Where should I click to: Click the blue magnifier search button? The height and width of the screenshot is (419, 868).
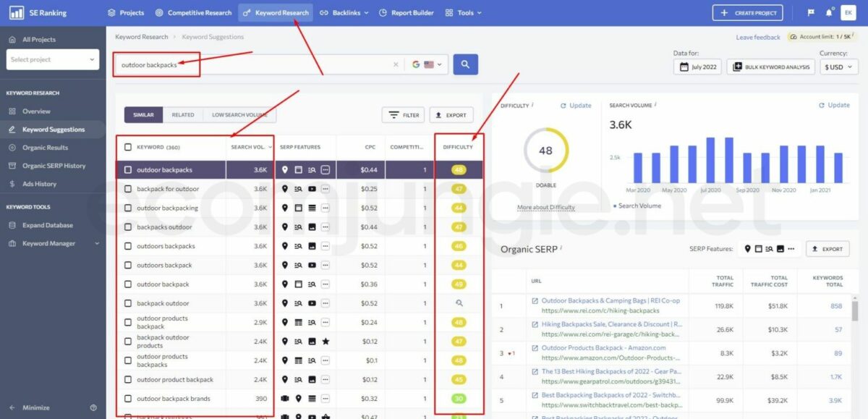pyautogui.click(x=465, y=64)
